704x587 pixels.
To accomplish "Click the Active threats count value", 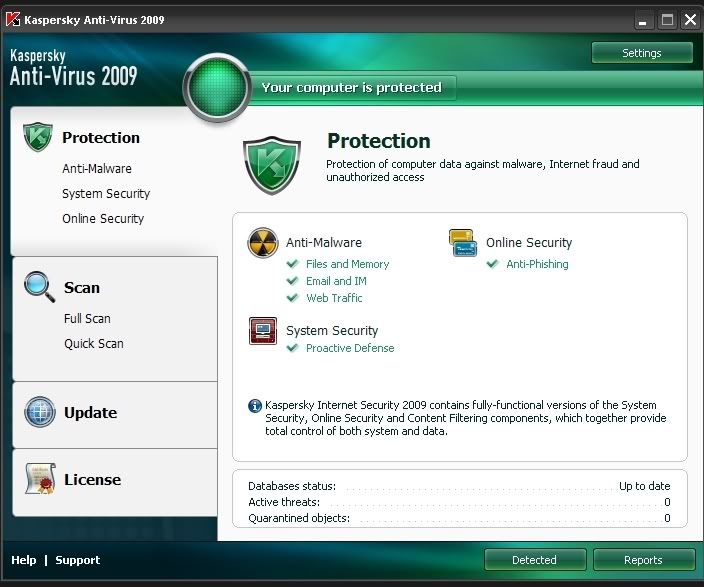I will (x=667, y=502).
